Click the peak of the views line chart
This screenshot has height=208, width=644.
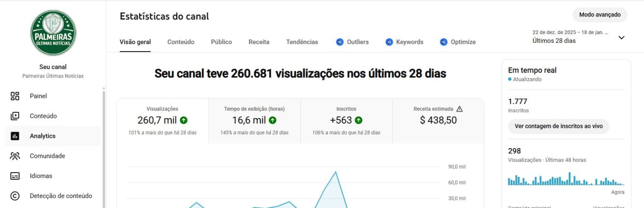(x=335, y=172)
